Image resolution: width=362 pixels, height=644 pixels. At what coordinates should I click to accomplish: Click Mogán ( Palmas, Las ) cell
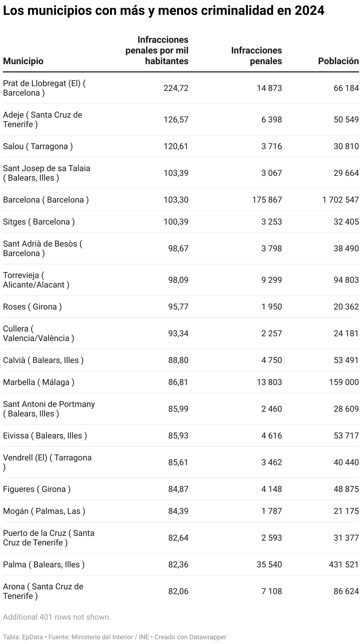pyautogui.click(x=44, y=511)
